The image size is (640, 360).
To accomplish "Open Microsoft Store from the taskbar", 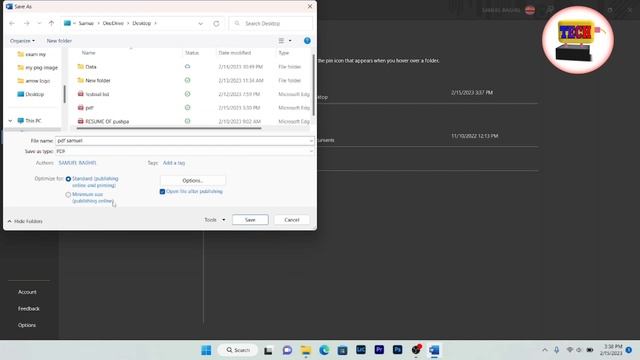I will point(342,350).
